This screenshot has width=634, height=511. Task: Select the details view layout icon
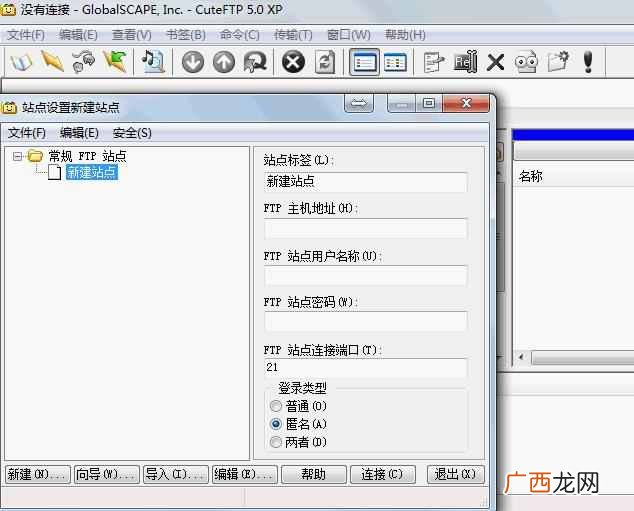pyautogui.click(x=395, y=62)
